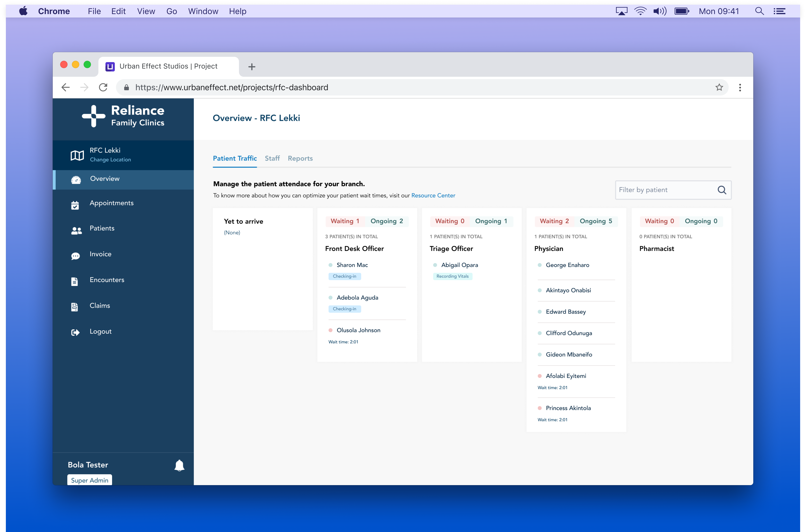
Task: Go to Appointments in the sidebar
Action: click(112, 203)
